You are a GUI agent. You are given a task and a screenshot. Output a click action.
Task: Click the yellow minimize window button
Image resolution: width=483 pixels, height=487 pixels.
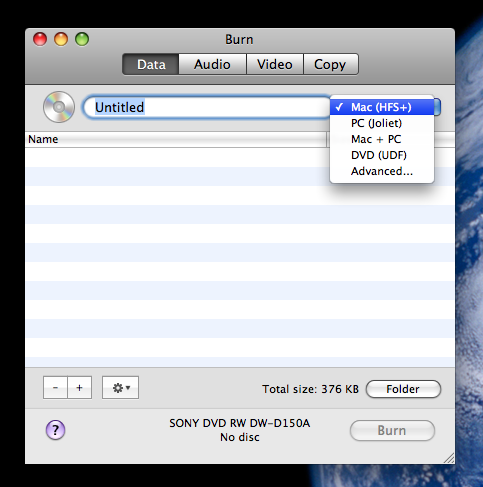(61, 39)
